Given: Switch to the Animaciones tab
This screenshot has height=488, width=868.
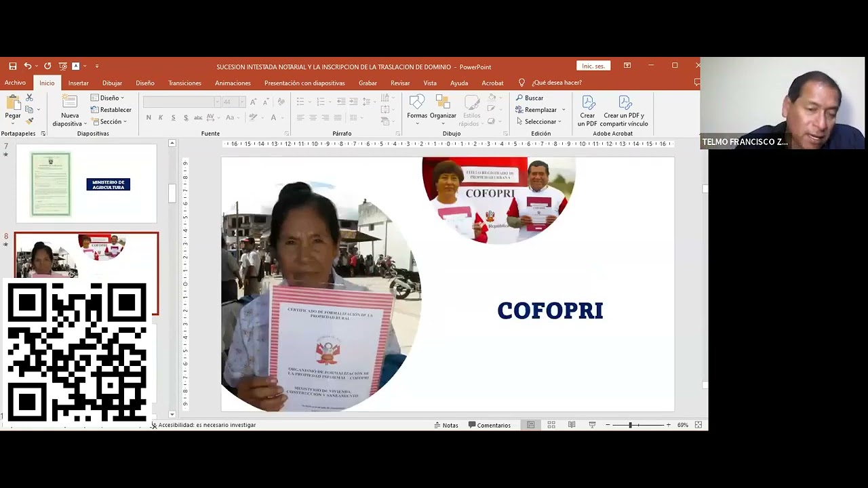Looking at the screenshot, I should [x=233, y=83].
